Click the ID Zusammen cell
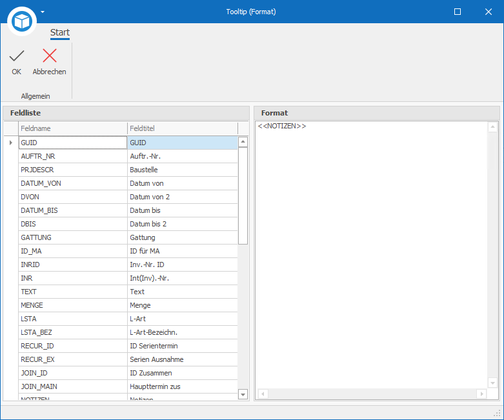This screenshot has height=420, width=504. click(183, 373)
